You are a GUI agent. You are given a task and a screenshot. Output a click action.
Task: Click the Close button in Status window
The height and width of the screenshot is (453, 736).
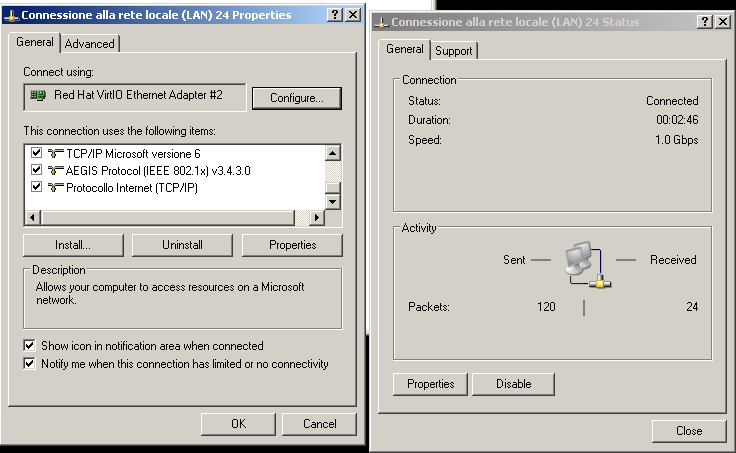(x=689, y=431)
